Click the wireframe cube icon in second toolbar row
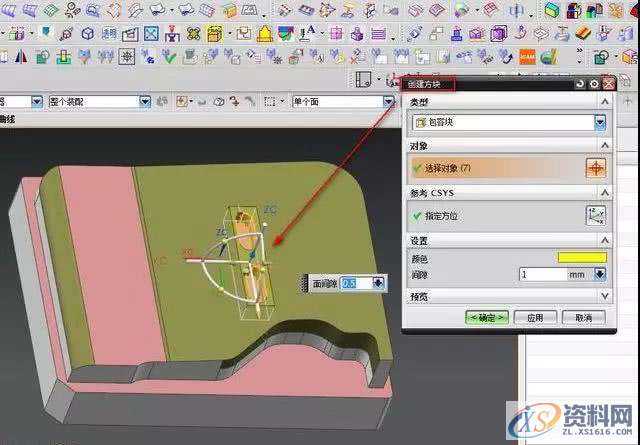 point(88,33)
